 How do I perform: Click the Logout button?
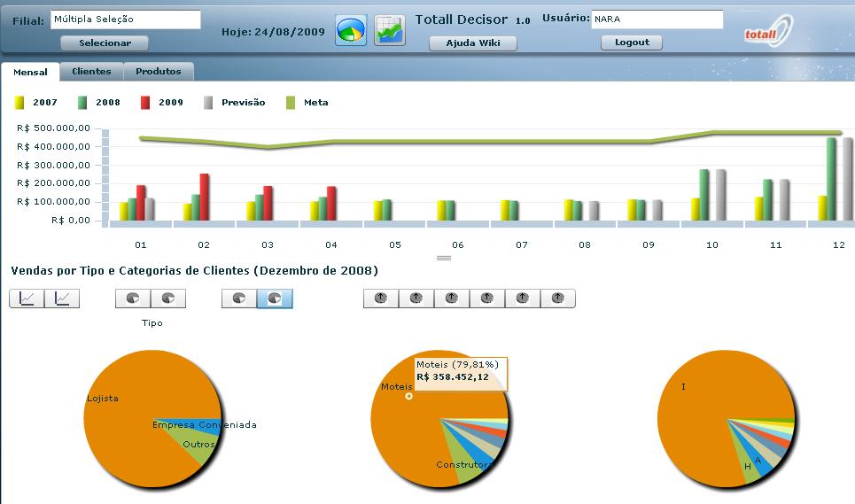click(632, 43)
